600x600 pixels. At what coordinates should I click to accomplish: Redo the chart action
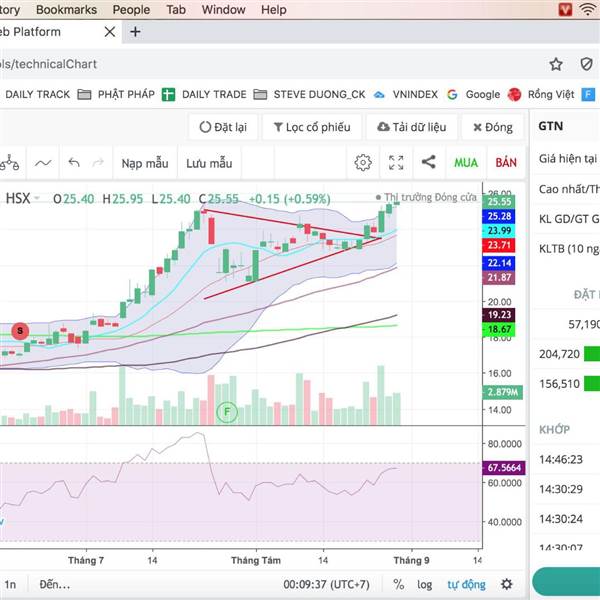pyautogui.click(x=98, y=163)
